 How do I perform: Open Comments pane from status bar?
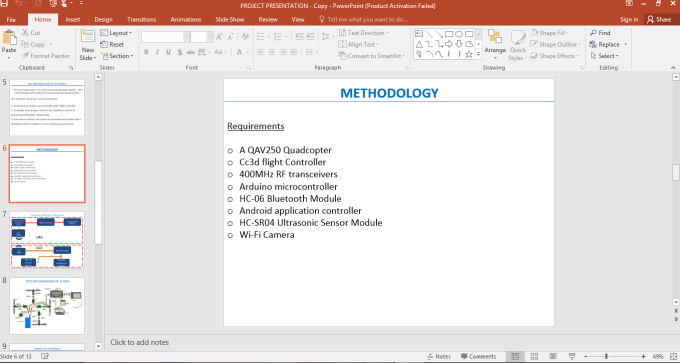(x=479, y=356)
